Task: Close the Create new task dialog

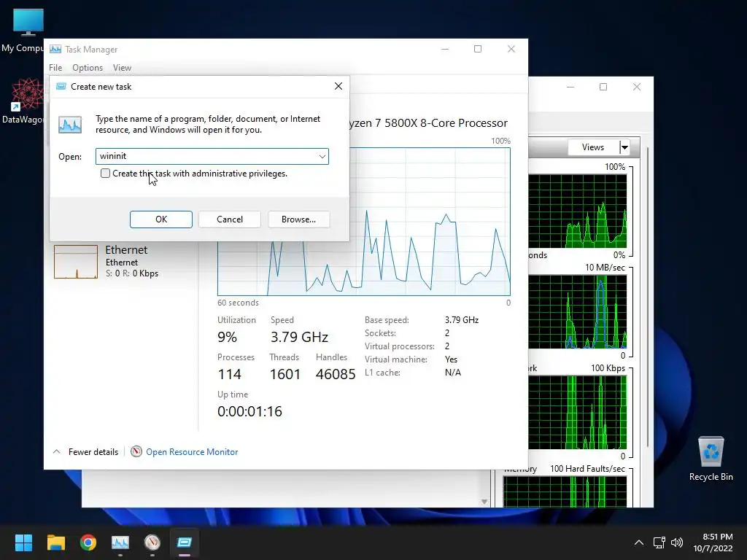Action: click(338, 86)
